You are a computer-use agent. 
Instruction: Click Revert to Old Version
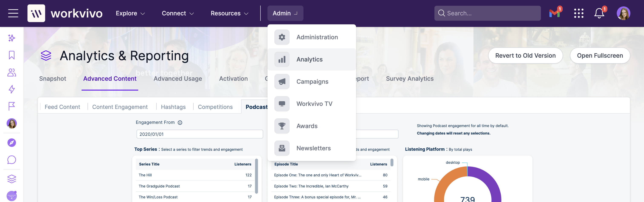click(x=525, y=55)
